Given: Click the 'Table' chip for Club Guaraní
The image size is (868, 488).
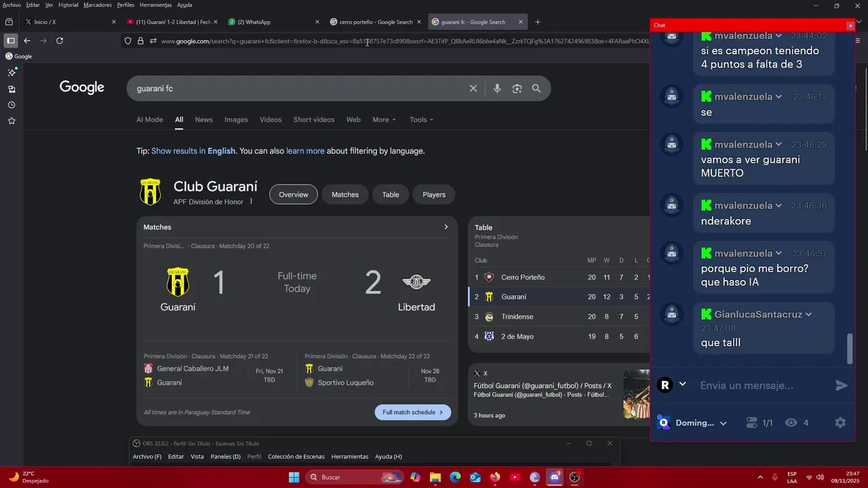Looking at the screenshot, I should [x=391, y=195].
